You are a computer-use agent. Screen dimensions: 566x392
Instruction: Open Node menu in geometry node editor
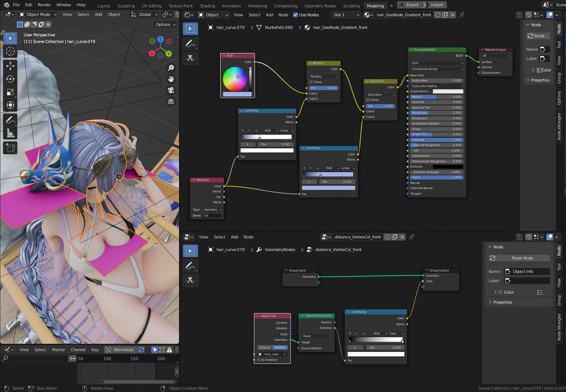(x=248, y=237)
